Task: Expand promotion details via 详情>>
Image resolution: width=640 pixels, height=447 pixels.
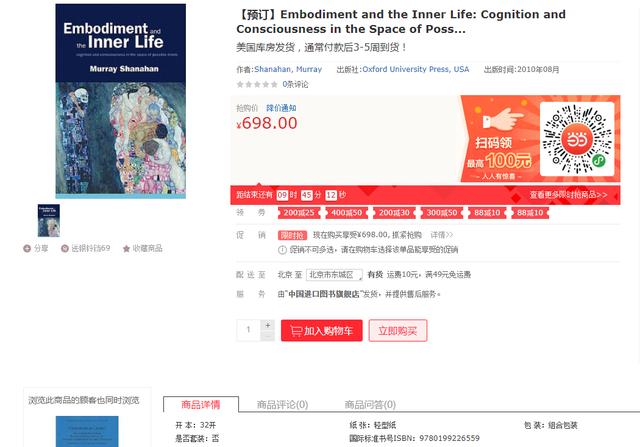Action: [x=442, y=235]
